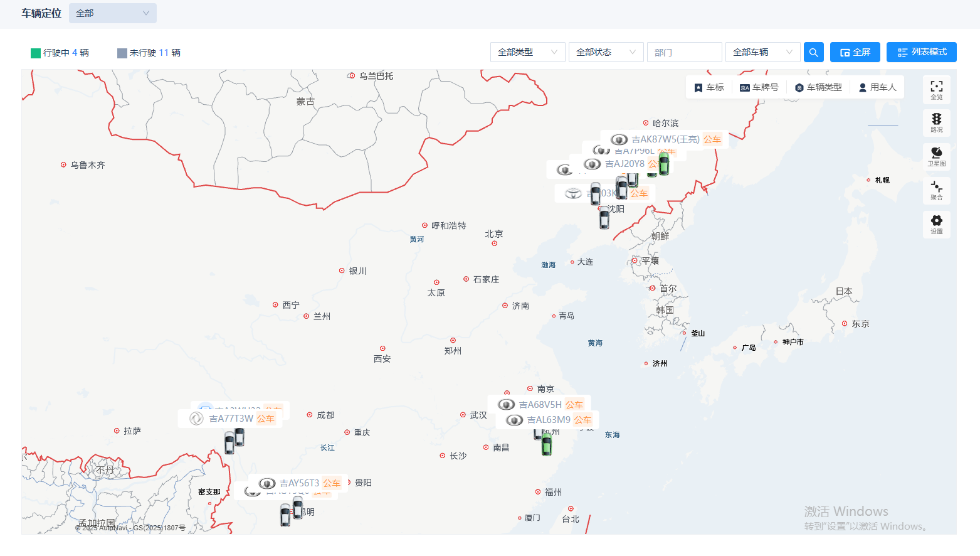Click the vehicle marker near 沈阳
The width and height of the screenshot is (980, 556).
click(604, 218)
